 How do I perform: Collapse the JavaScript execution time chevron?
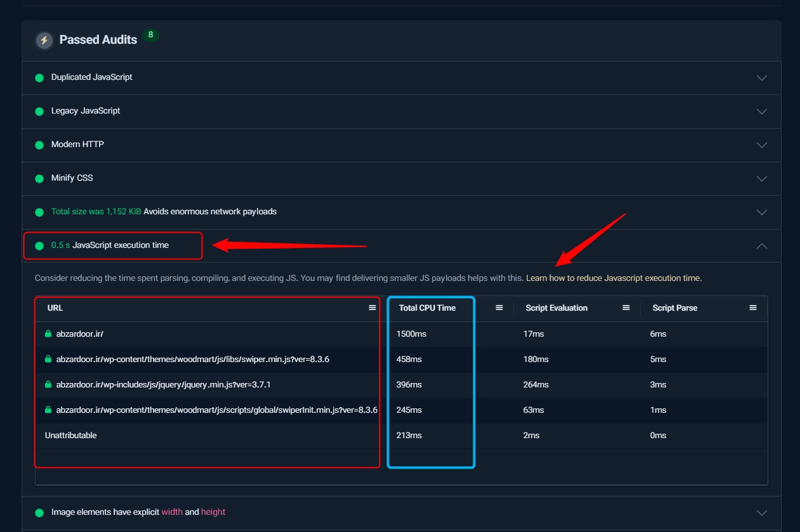762,245
